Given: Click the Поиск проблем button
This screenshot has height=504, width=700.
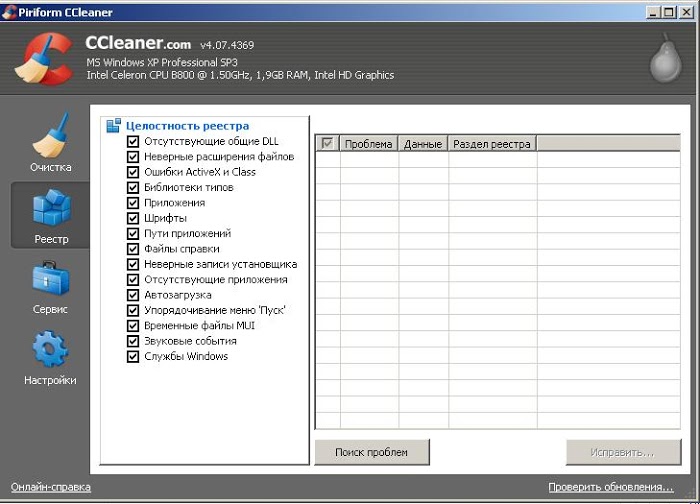Looking at the screenshot, I should pyautogui.click(x=372, y=452).
